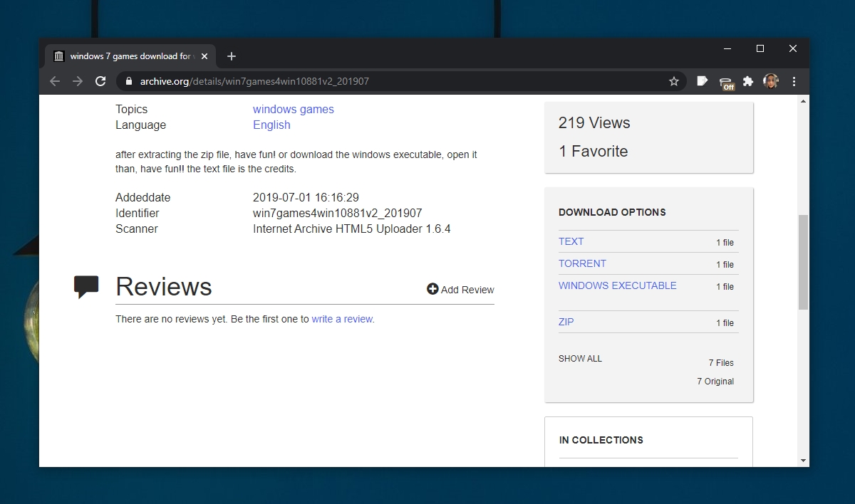Click the Scanner label
The height and width of the screenshot is (504, 855).
(137, 229)
